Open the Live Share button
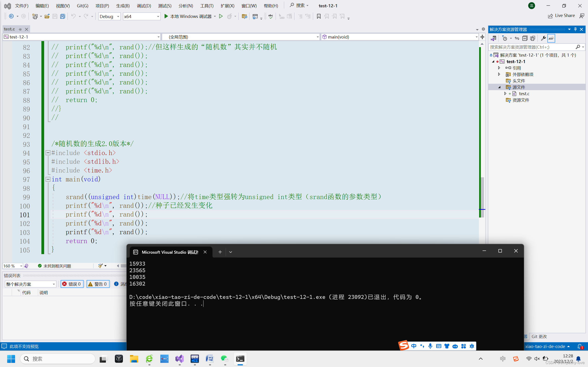Screen dimensions: 588x367 (x=561, y=16)
